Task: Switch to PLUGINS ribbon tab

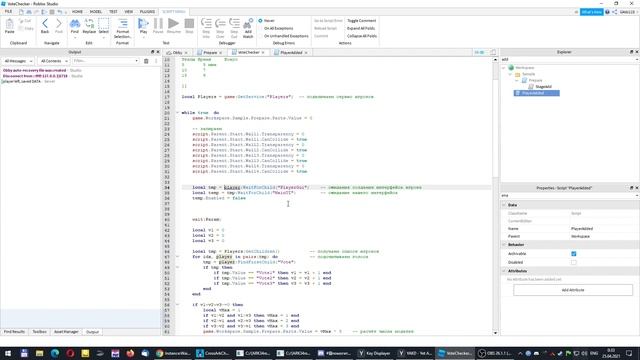Action: pyautogui.click(x=147, y=12)
